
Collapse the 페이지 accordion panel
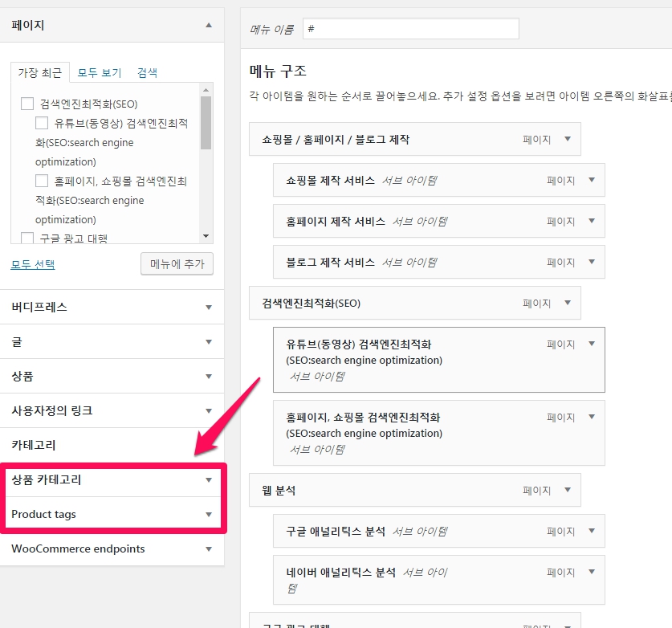tap(210, 25)
